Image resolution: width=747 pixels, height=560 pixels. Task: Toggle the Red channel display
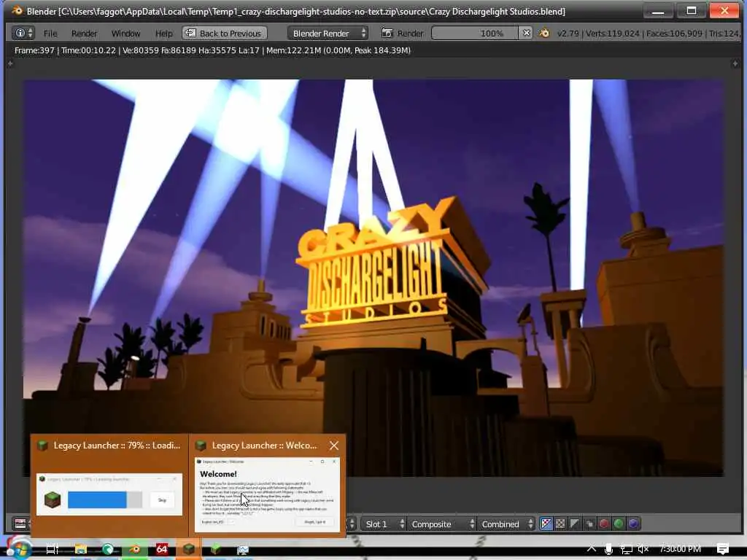pos(604,524)
